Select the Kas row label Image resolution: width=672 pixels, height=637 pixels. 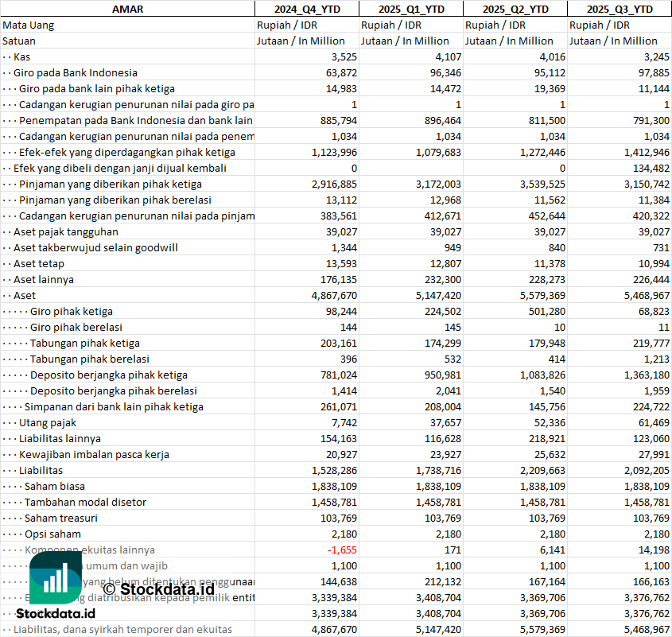[x=21, y=57]
